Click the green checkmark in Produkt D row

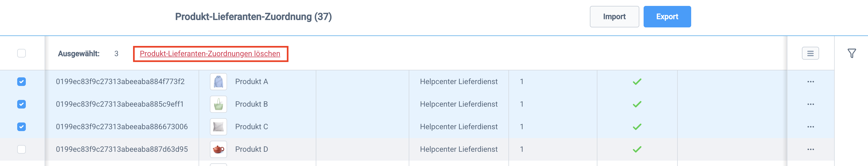(x=637, y=149)
